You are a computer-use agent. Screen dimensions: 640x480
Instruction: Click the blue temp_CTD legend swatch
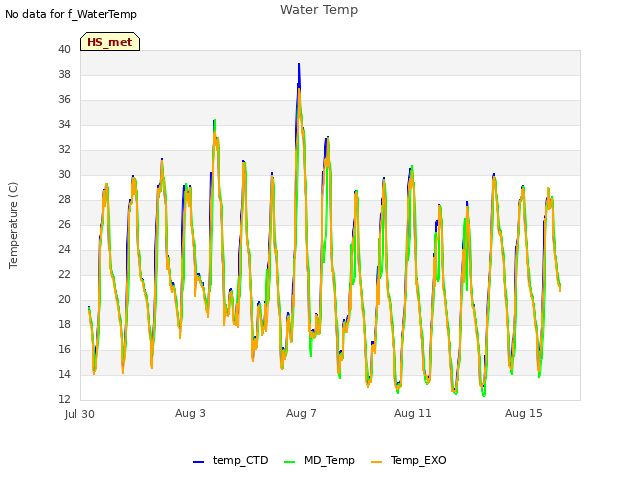(198, 462)
